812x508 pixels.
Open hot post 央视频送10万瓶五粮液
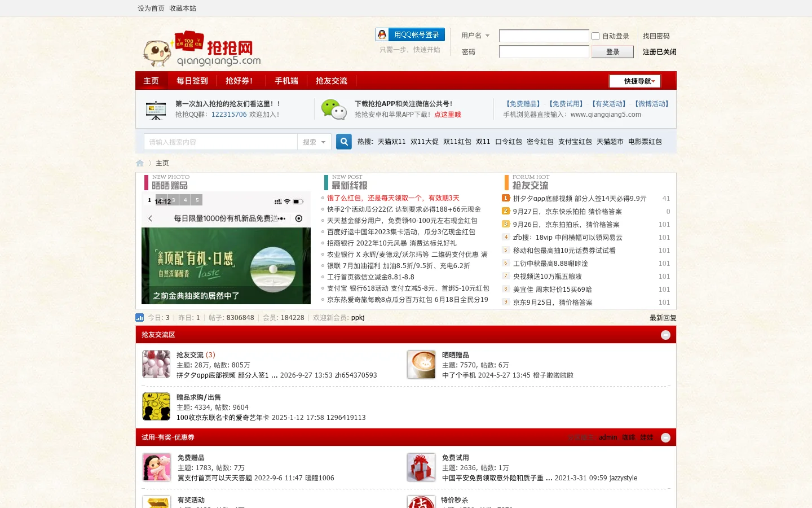click(548, 277)
